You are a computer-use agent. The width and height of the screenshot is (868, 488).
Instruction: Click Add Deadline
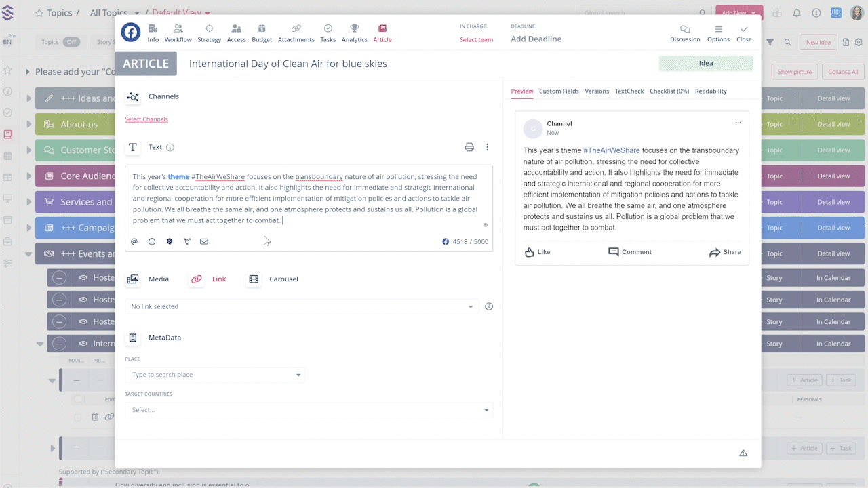(536, 39)
